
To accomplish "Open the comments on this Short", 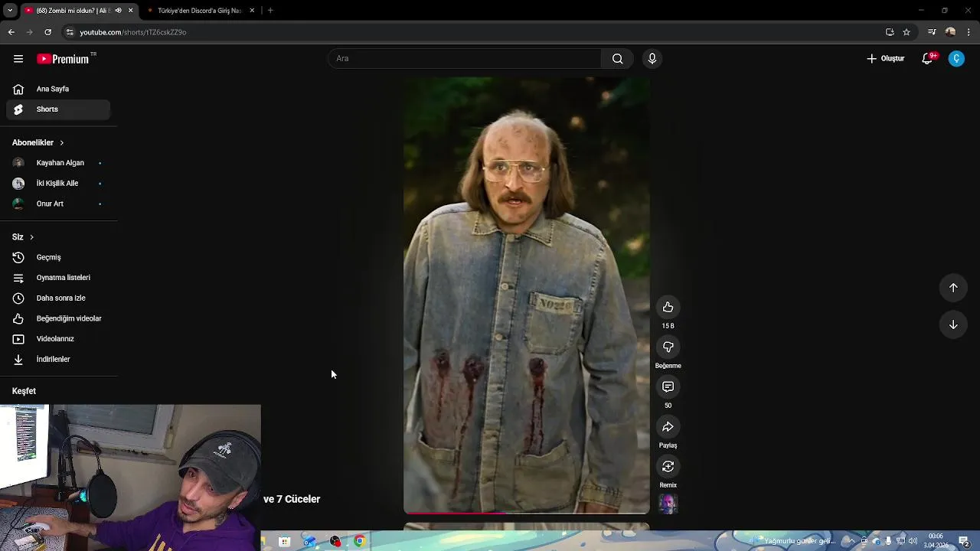I will pos(668,386).
